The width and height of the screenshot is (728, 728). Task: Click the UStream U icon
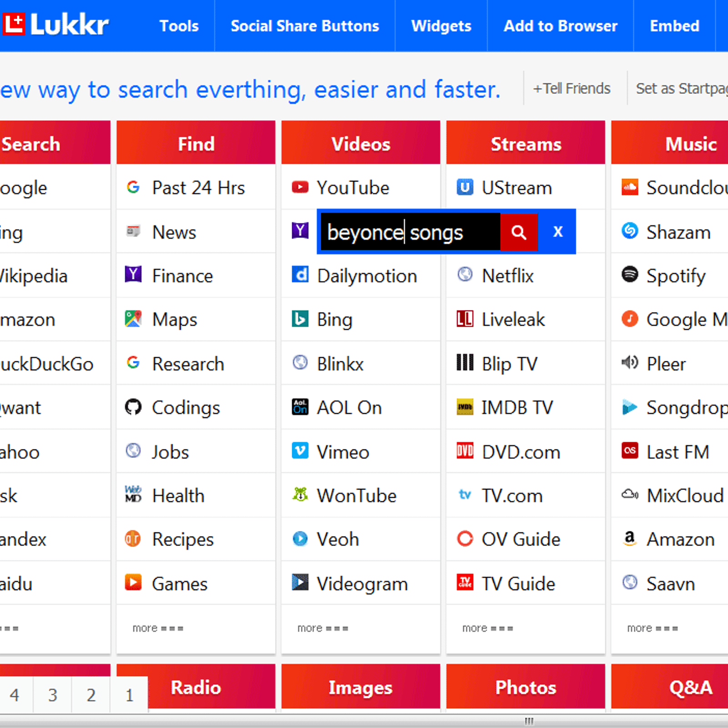pyautogui.click(x=465, y=187)
